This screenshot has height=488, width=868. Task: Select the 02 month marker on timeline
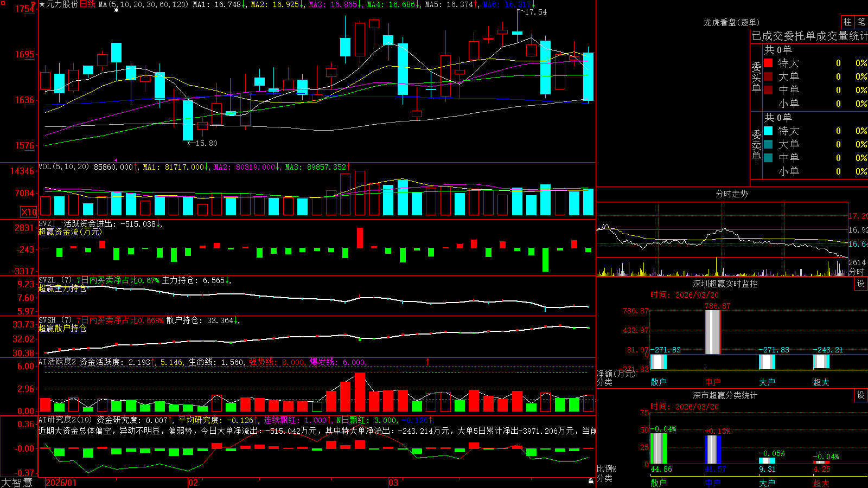(193, 483)
